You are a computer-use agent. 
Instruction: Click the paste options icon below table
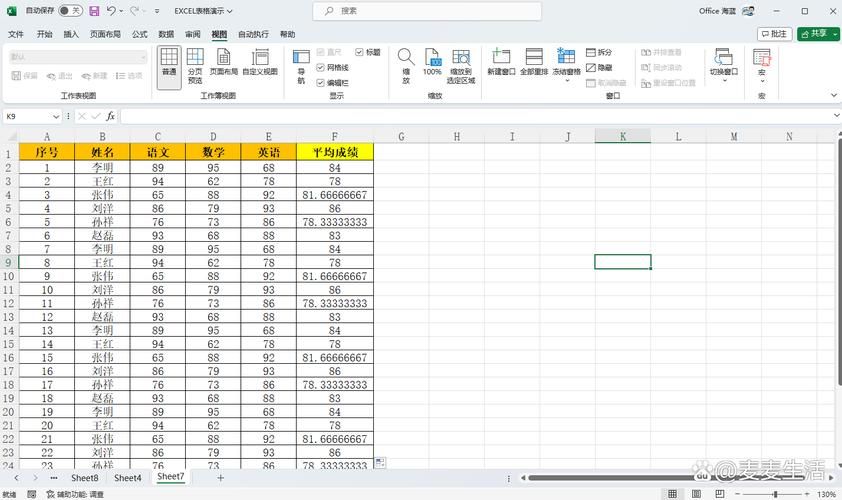coord(380,462)
